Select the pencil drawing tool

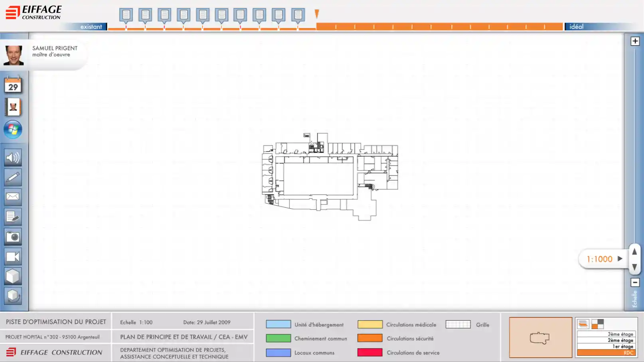coord(13,177)
